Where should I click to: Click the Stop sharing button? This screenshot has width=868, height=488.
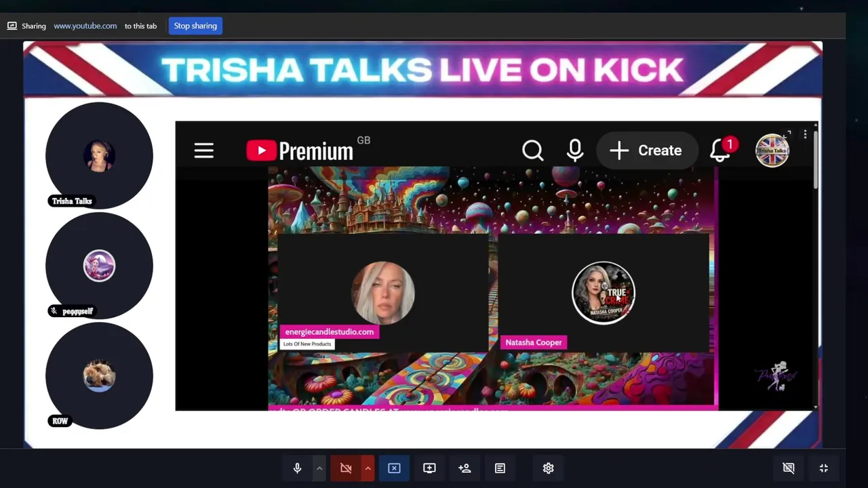[195, 26]
